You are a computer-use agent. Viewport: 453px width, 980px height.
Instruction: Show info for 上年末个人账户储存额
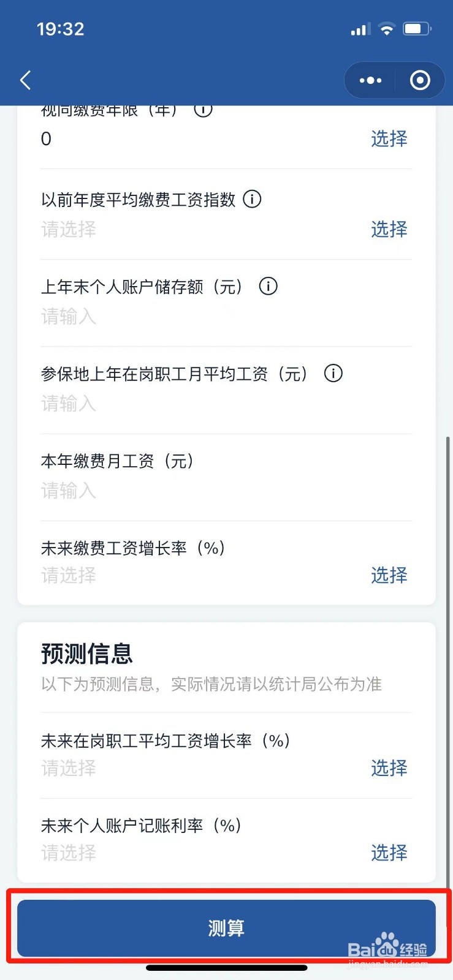(x=268, y=286)
